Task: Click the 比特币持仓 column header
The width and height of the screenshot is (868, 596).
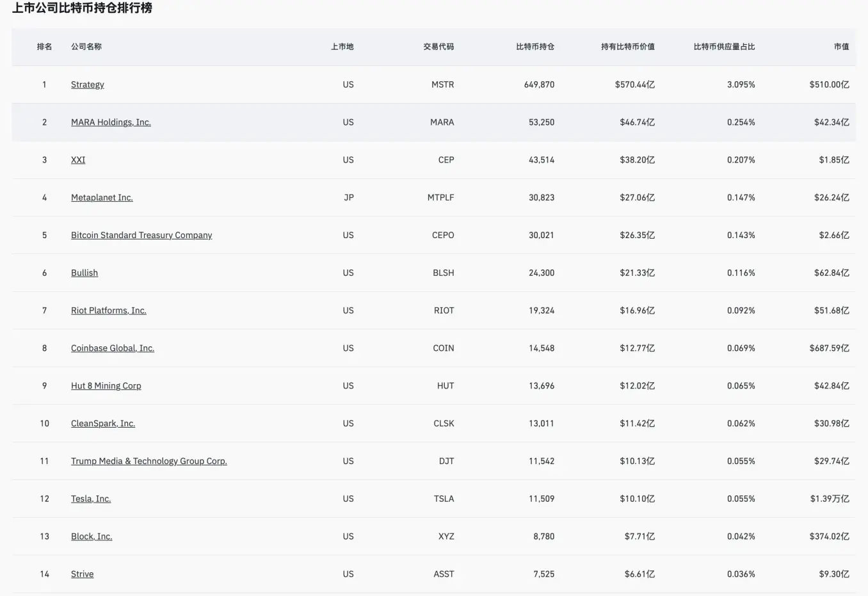Action: [535, 47]
